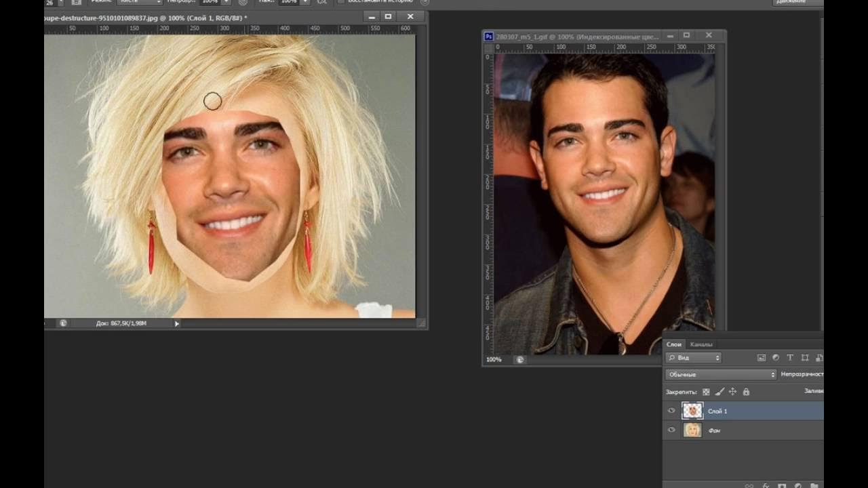Open the fx layer style menu
This screenshot has height=488, width=868.
(766, 485)
